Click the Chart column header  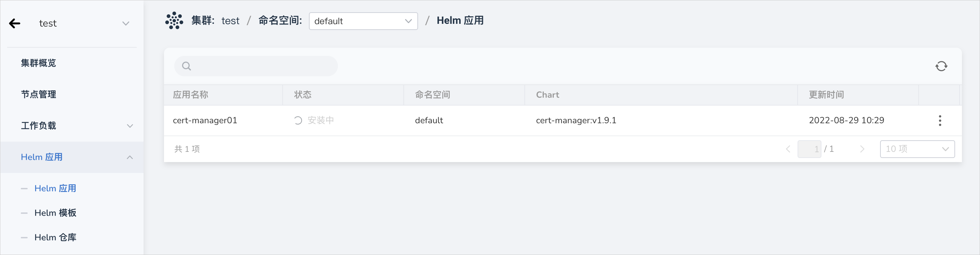(x=547, y=95)
